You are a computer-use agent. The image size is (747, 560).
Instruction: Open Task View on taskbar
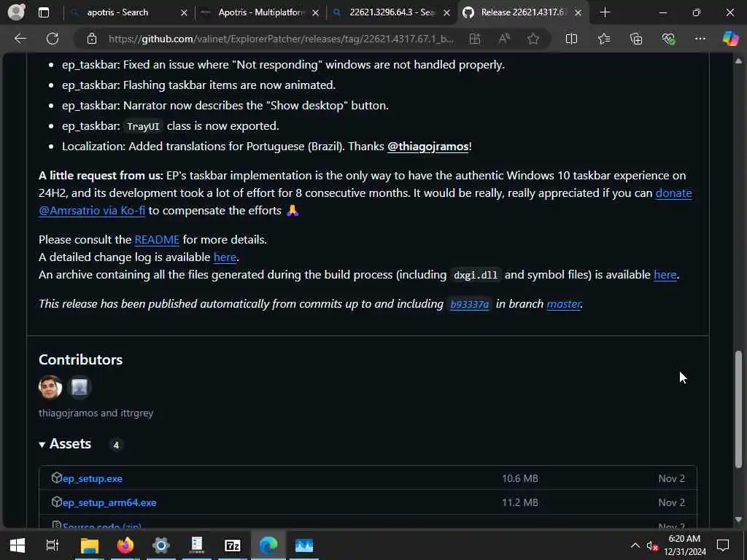tap(52, 545)
